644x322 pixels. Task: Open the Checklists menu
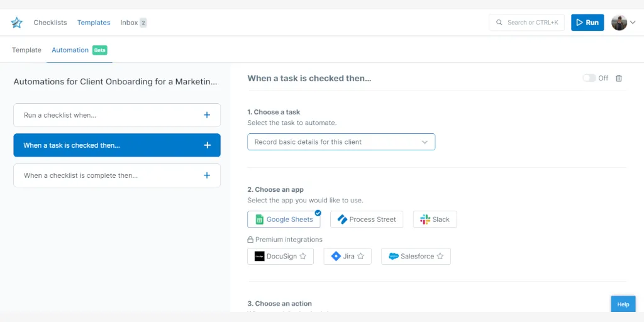pos(50,23)
